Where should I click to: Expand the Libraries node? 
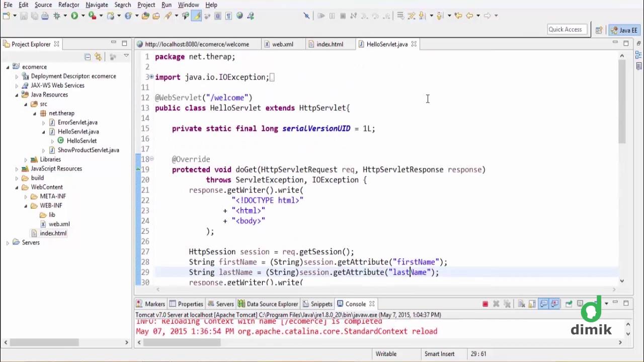click(26, 159)
